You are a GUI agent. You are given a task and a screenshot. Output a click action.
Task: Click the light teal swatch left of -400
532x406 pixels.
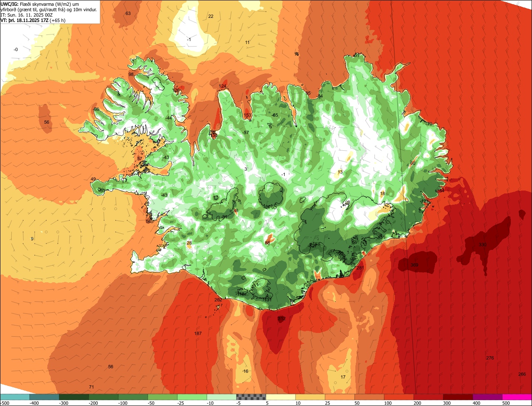point(15,397)
